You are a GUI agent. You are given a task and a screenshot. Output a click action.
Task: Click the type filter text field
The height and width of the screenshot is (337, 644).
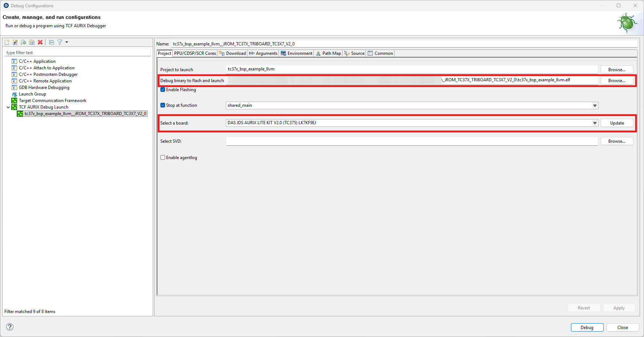point(77,53)
